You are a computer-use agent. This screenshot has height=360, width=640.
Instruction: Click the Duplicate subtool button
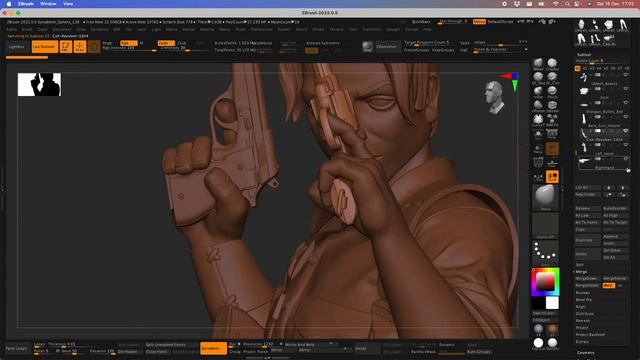587,240
